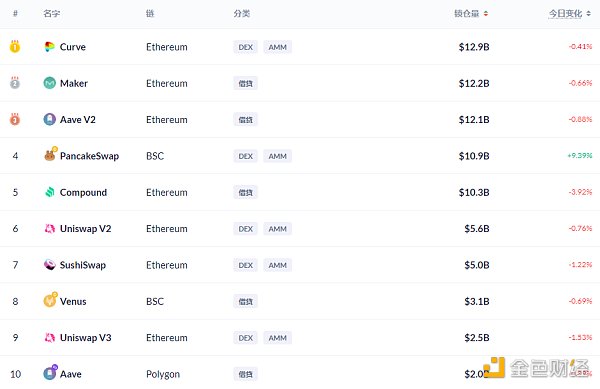Click the Aave V2 ghost logo icon
Image resolution: width=600 pixels, height=389 pixels.
[49, 119]
